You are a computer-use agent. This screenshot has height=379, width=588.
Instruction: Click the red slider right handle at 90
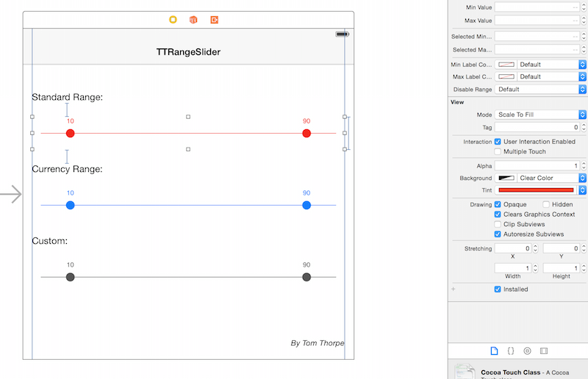[x=306, y=133]
